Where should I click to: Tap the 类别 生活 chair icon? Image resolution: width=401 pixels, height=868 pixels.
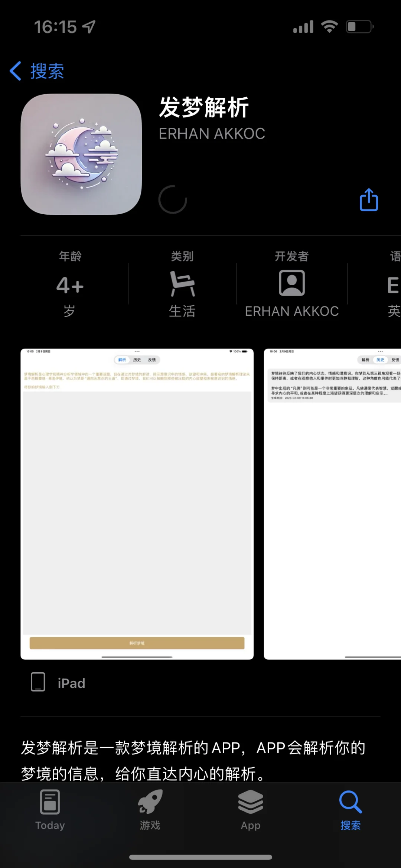point(182,283)
